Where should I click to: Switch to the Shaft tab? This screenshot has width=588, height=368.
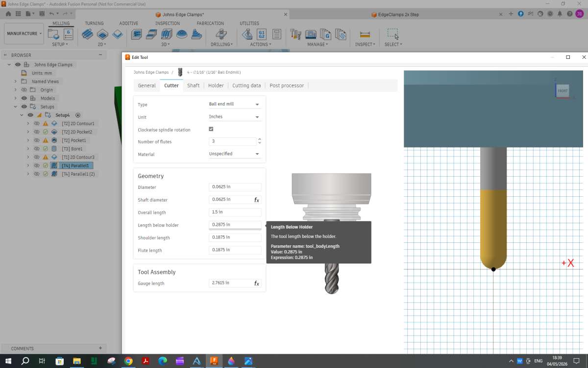coord(194,85)
